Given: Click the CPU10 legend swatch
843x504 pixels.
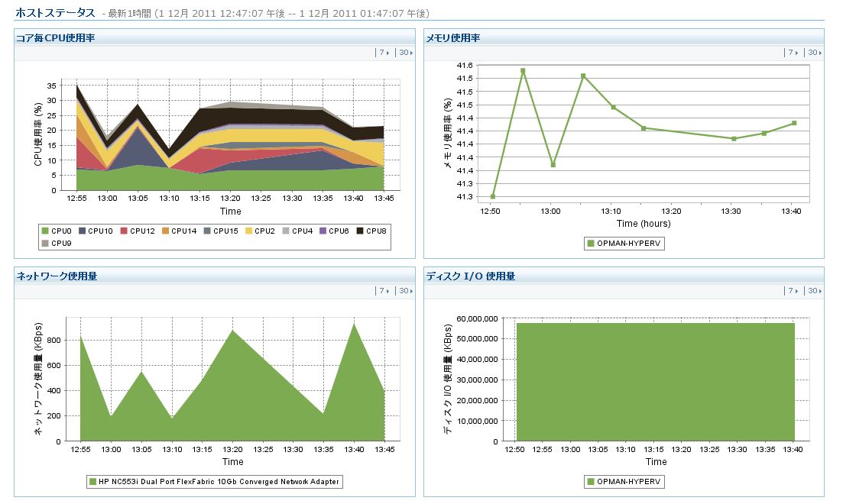Looking at the screenshot, I should pos(83,231).
